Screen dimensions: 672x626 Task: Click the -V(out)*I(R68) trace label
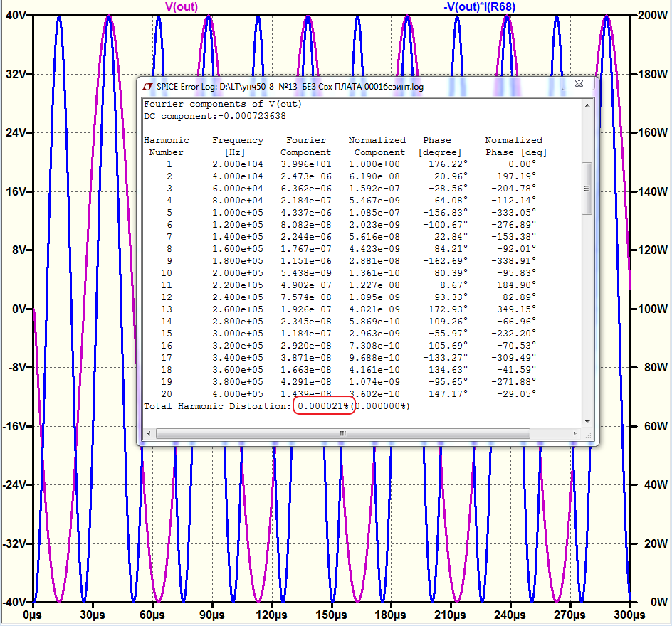[479, 7]
